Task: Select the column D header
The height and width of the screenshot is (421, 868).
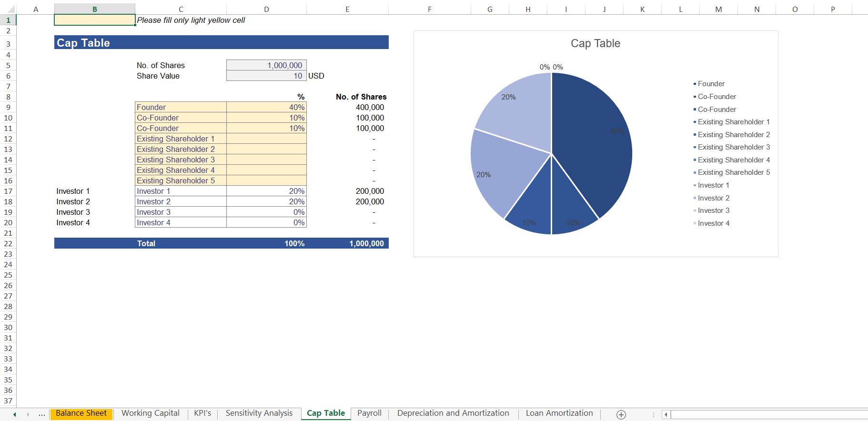Action: [x=266, y=9]
